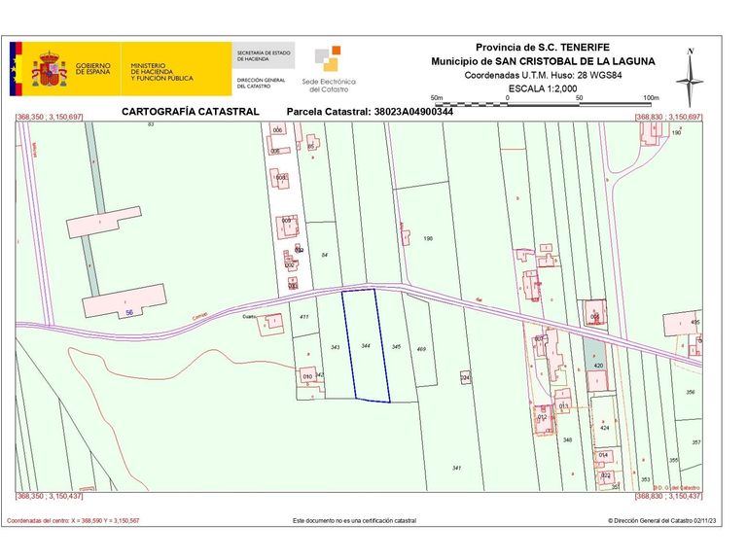
Task: Click parcel number 348
Action: (567, 440)
